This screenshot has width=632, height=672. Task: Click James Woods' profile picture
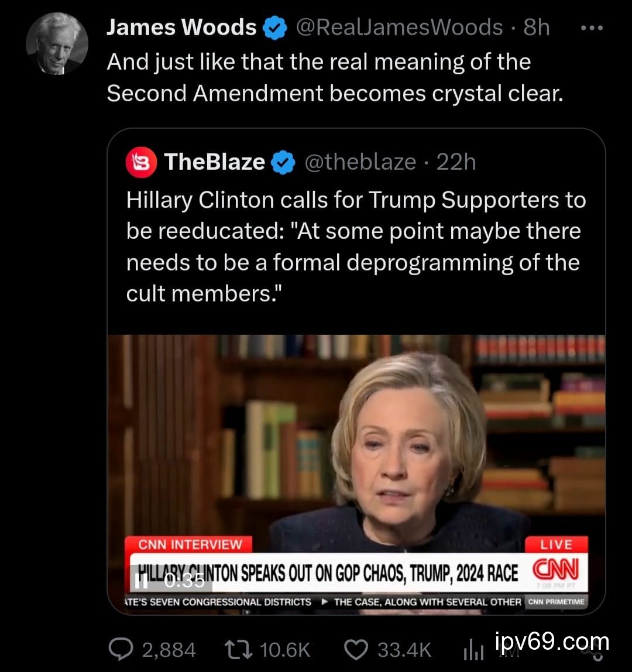click(x=57, y=43)
